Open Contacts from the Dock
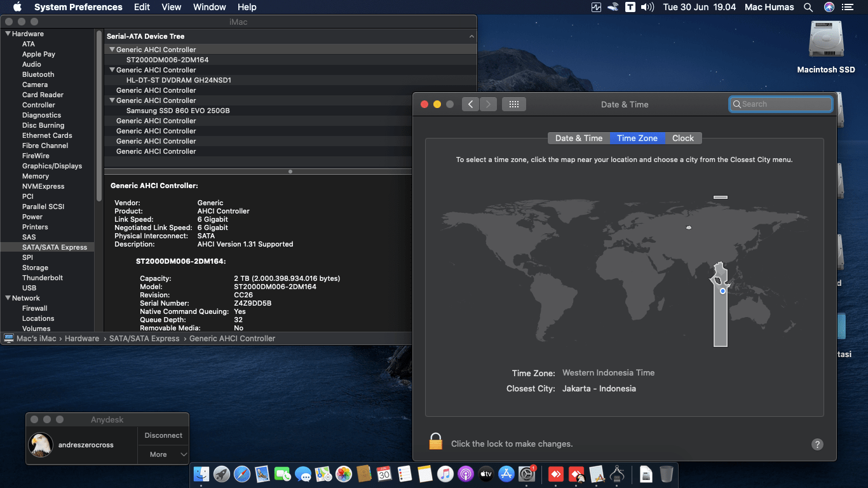Image resolution: width=868 pixels, height=488 pixels. click(364, 473)
